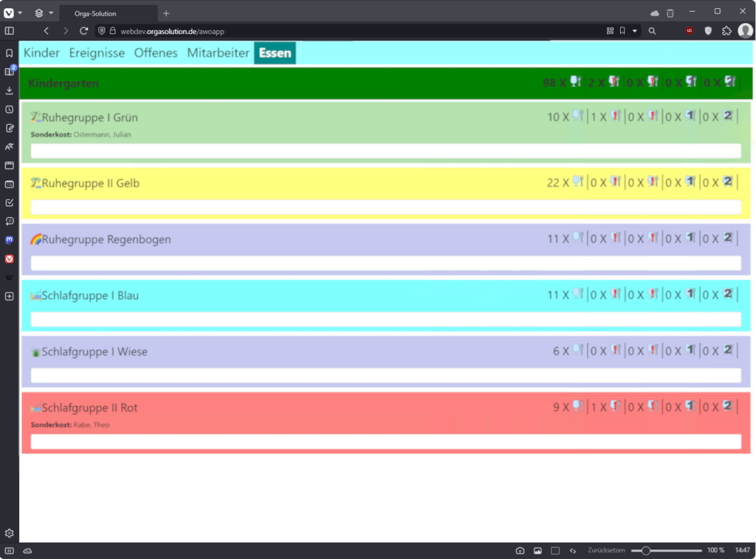The image size is (756, 559).
Task: Open tracker blocker shield in address bar
Action: [102, 31]
